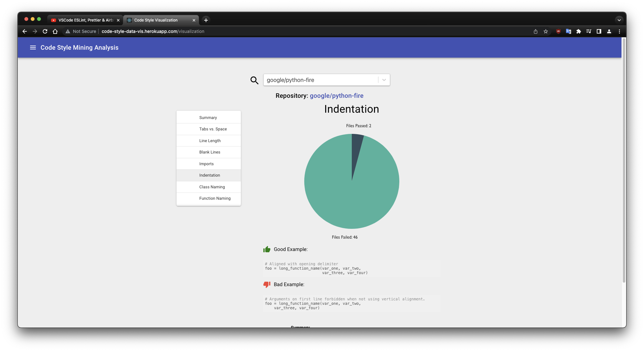Bookmark page with star icon
The height and width of the screenshot is (351, 644).
[x=546, y=31]
